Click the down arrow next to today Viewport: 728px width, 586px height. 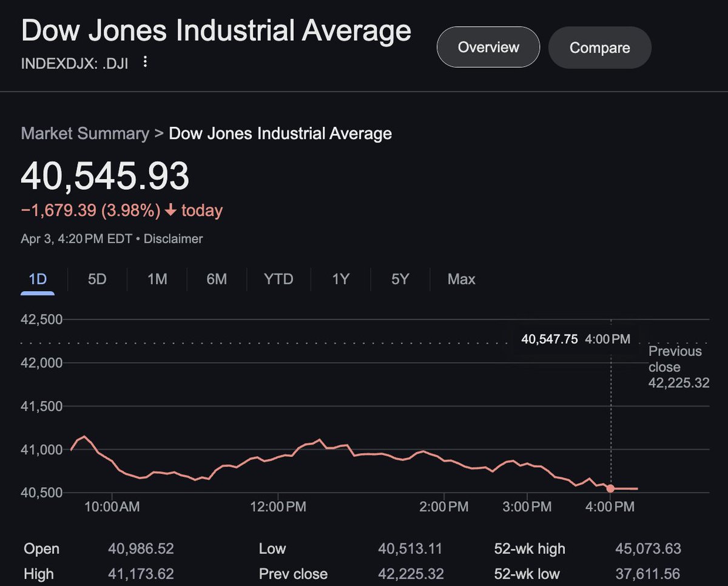170,211
